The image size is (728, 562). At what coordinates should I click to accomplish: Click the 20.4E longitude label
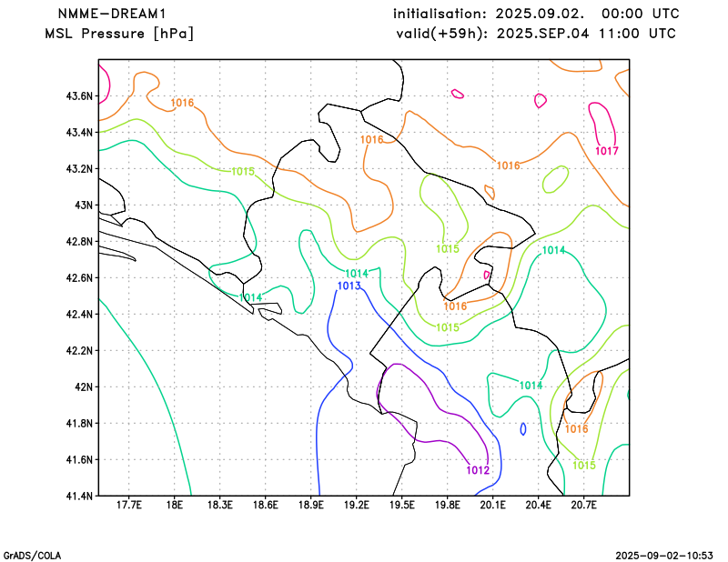click(539, 505)
